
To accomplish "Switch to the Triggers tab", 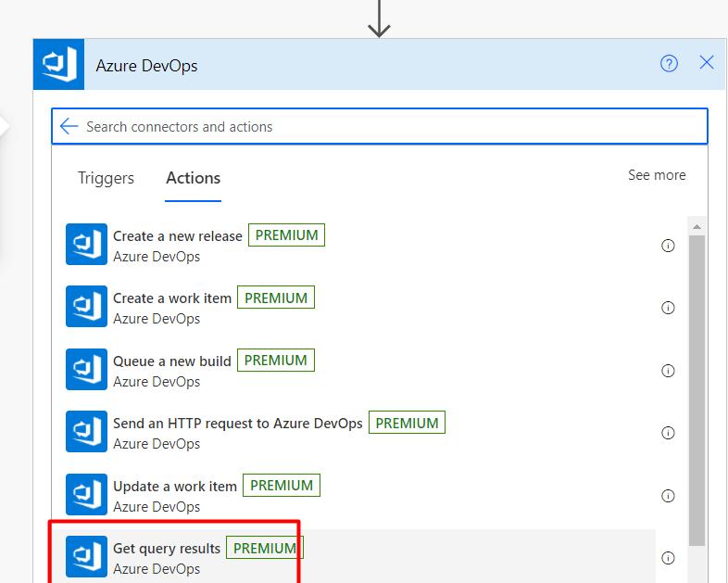I will (x=106, y=178).
